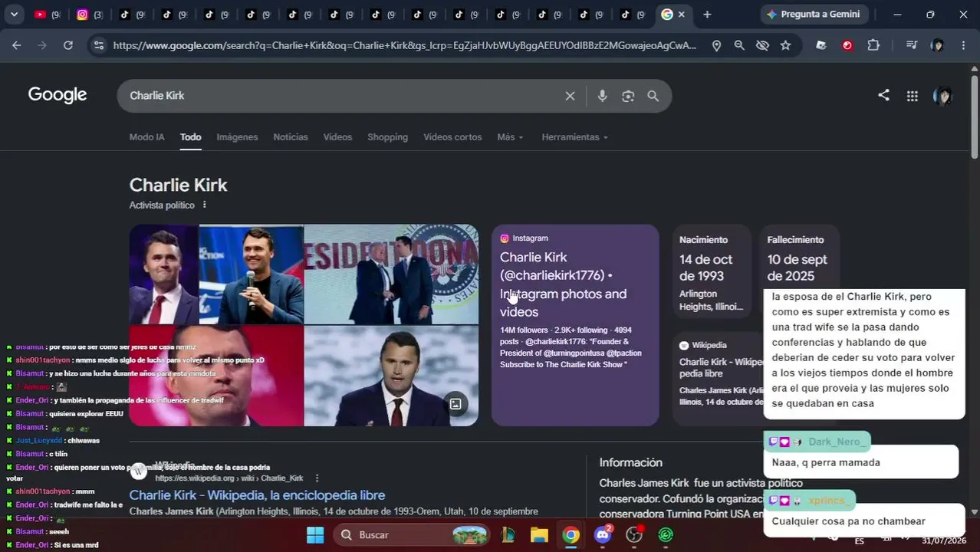Open the photo of Kirk holding a microphone

[x=252, y=274]
